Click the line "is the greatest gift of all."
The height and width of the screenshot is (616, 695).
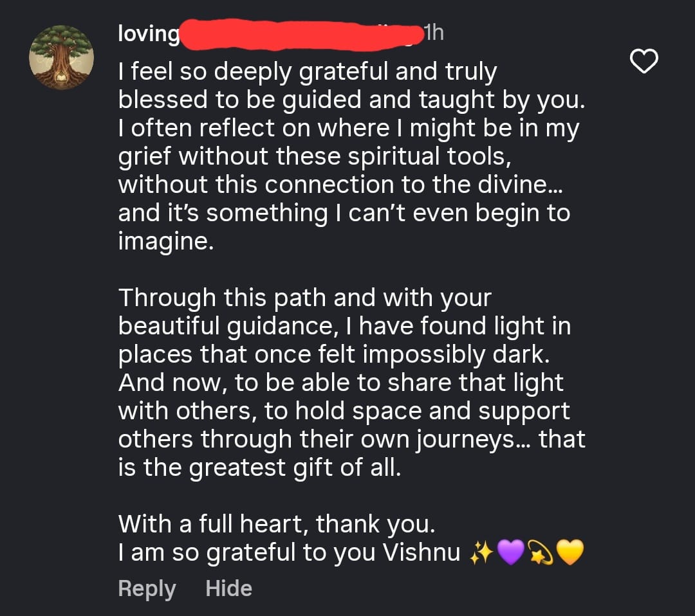(259, 467)
